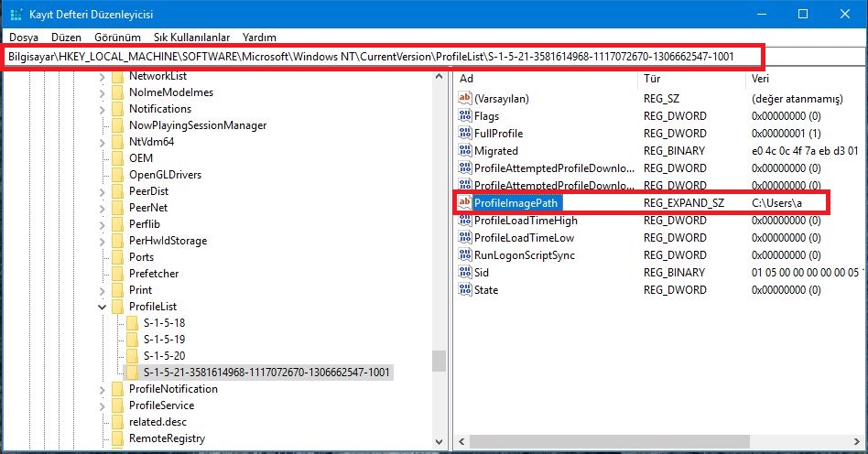Expand the PerHwIdStorage key
Viewport: 868px width, 454px height.
coord(102,242)
